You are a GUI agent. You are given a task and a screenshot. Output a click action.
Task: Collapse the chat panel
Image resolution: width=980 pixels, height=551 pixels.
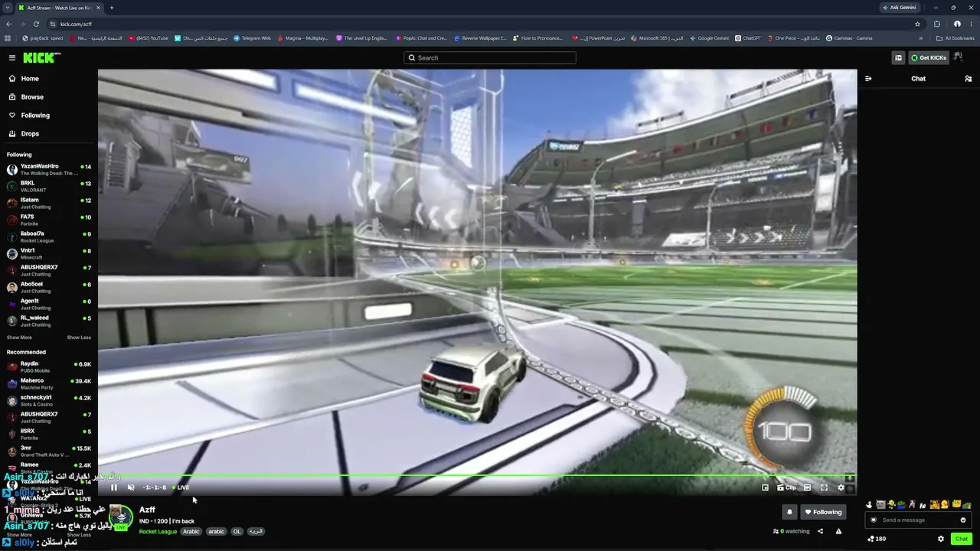pyautogui.click(x=868, y=79)
